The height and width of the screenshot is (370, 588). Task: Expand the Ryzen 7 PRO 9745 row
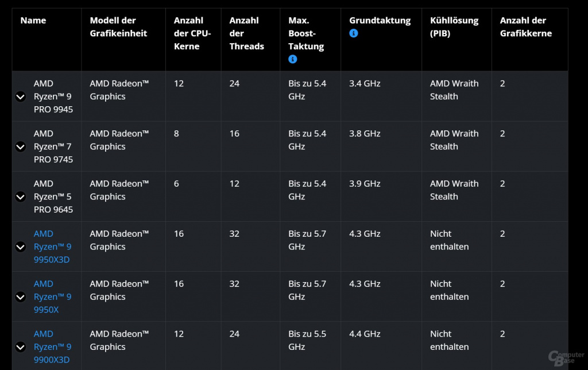pos(21,147)
